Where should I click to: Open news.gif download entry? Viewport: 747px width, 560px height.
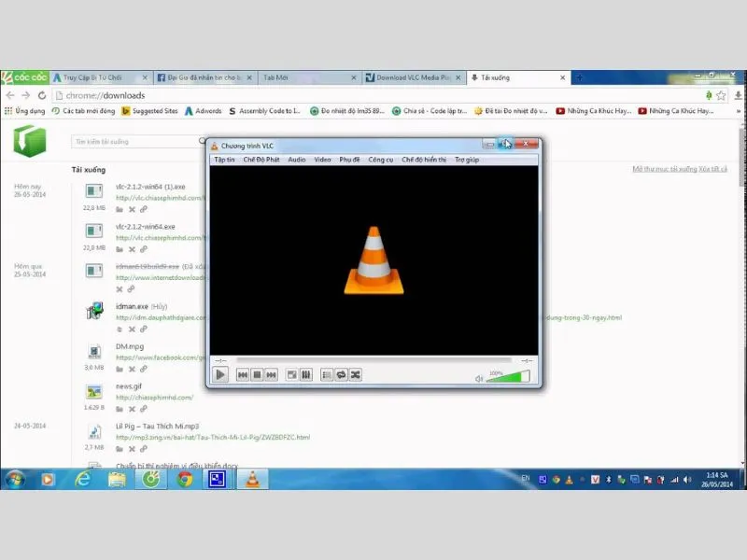point(129,386)
